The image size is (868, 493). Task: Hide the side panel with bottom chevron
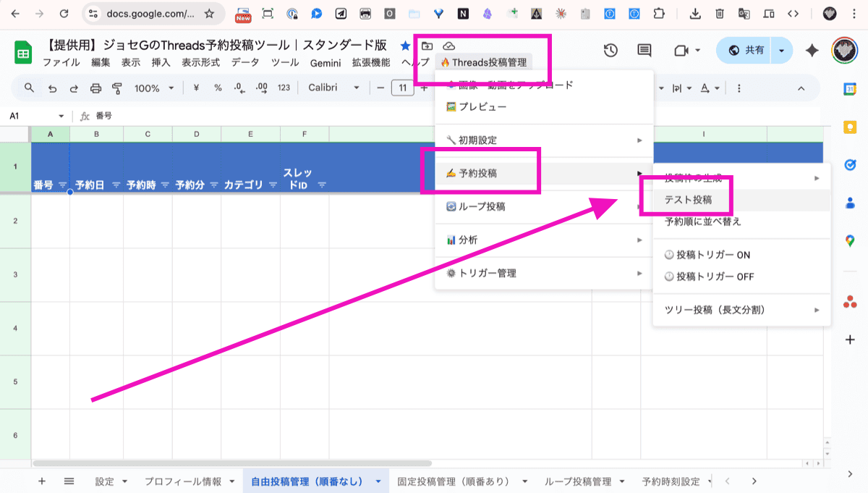point(850,473)
